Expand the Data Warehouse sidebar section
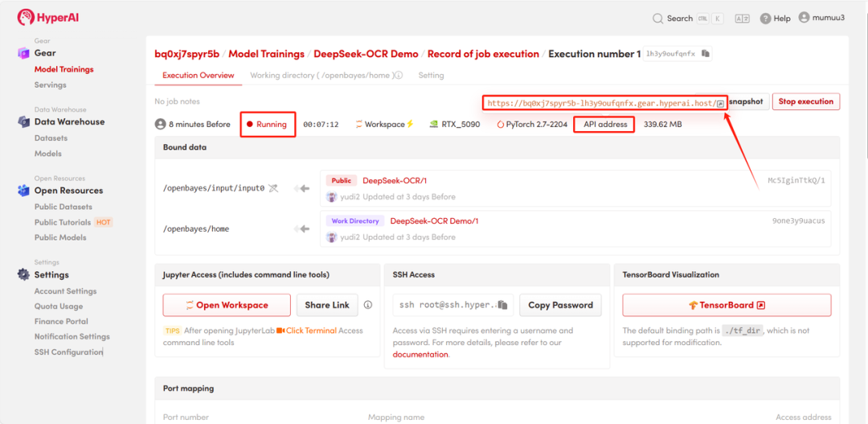 coord(69,122)
